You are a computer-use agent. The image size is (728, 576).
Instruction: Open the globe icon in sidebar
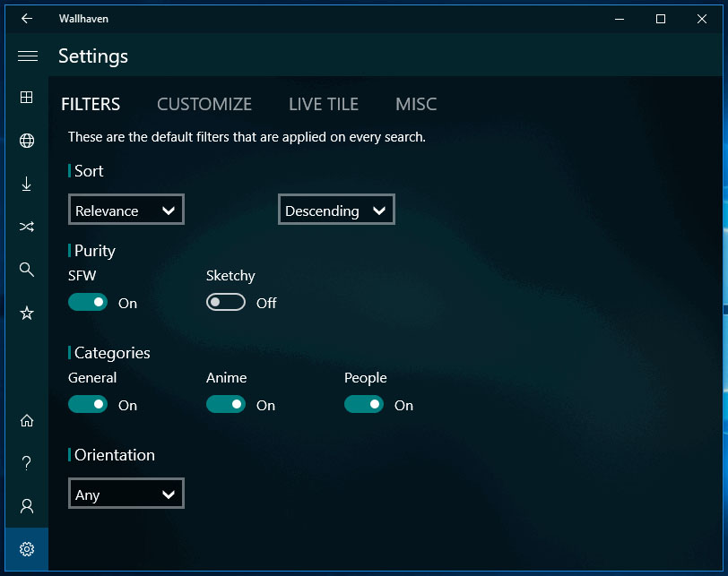(27, 141)
